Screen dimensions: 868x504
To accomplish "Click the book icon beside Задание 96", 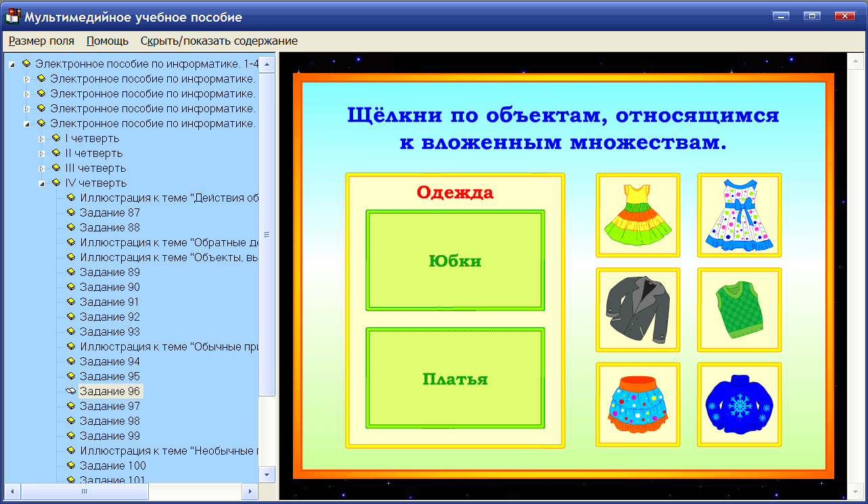I will pos(70,391).
